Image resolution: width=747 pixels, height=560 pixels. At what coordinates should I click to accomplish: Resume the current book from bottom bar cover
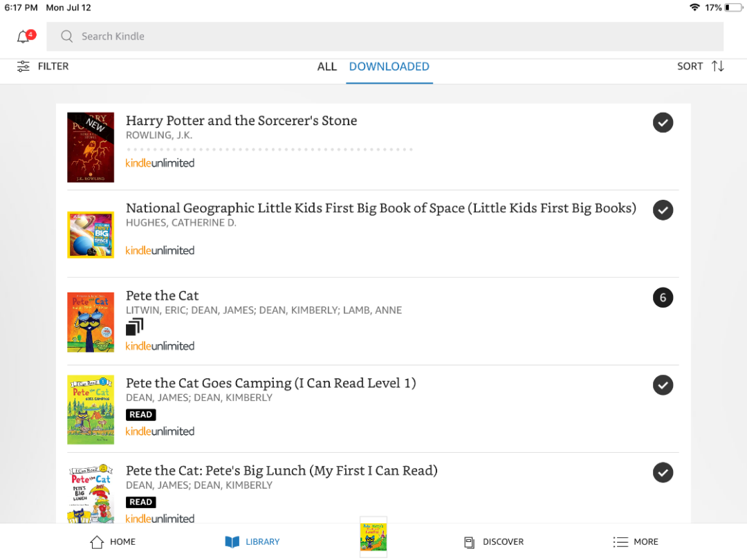pyautogui.click(x=373, y=537)
